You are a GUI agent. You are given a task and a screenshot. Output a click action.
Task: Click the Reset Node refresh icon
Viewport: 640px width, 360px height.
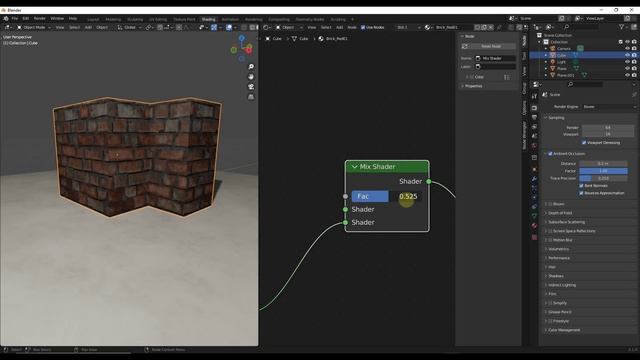(464, 47)
